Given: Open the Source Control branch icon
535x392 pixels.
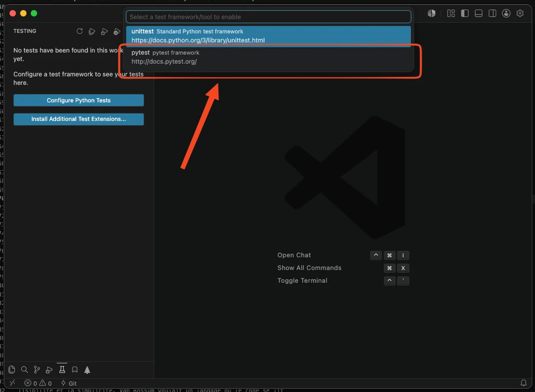Looking at the screenshot, I should tap(37, 370).
